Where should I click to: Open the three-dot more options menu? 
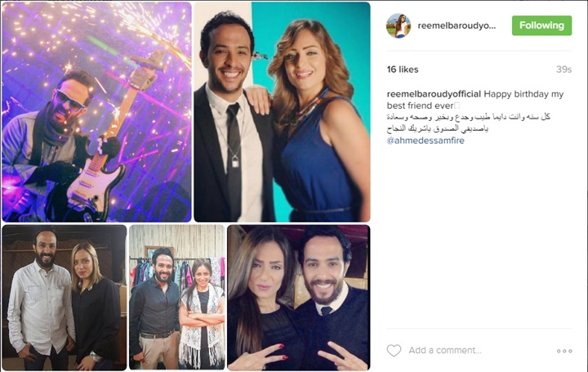click(564, 351)
